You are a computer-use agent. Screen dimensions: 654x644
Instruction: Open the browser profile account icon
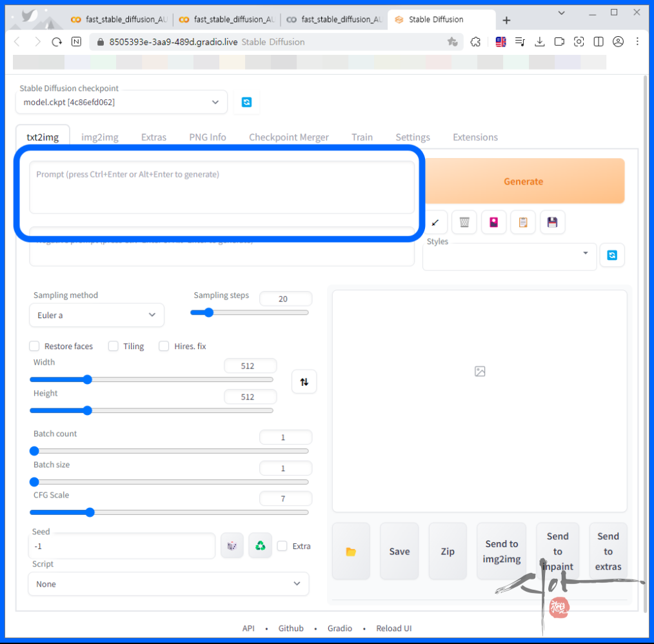click(x=618, y=42)
